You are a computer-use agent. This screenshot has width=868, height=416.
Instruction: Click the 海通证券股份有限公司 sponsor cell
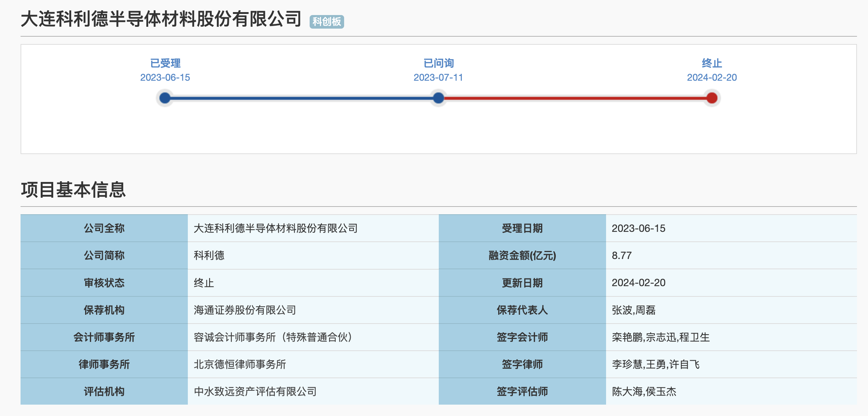point(245,310)
